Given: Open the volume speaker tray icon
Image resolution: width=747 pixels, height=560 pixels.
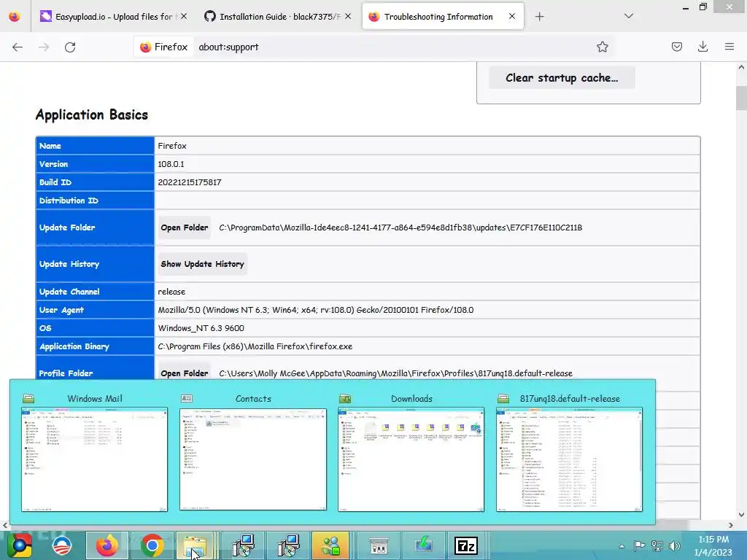Looking at the screenshot, I should tap(674, 546).
